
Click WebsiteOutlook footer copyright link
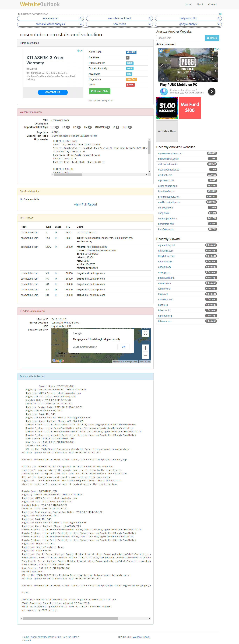(x=142, y=637)
